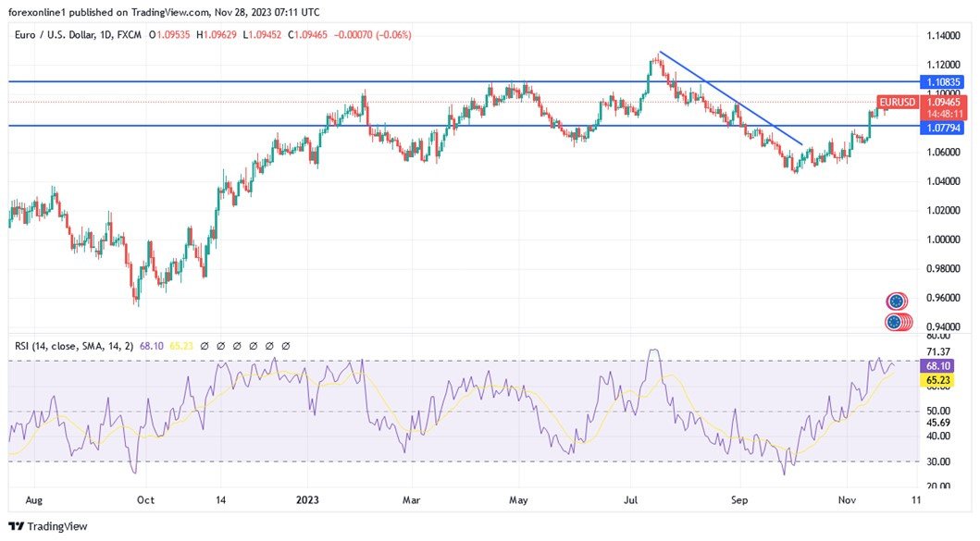This screenshot has height=541, width=980.
Task: Click the 1.04000 price axis label
Action: click(942, 181)
